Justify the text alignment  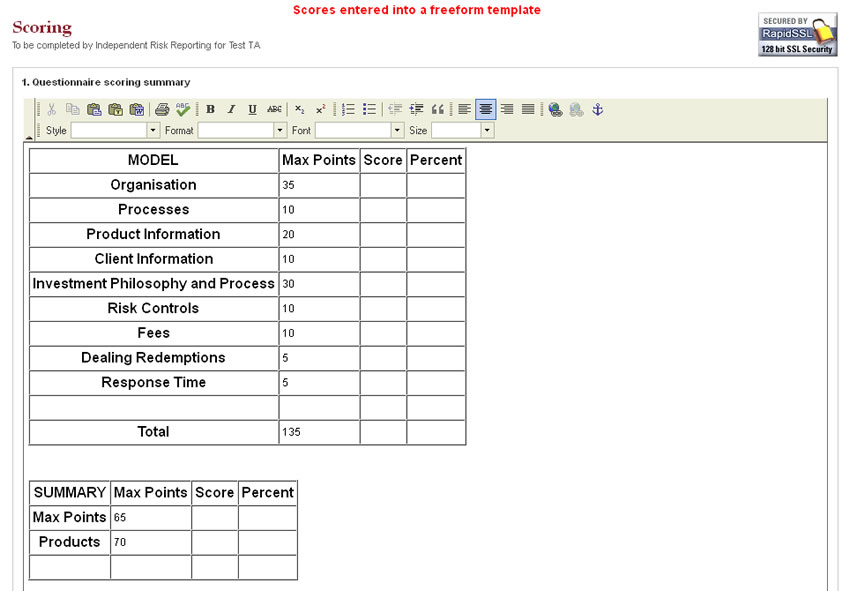tap(528, 110)
